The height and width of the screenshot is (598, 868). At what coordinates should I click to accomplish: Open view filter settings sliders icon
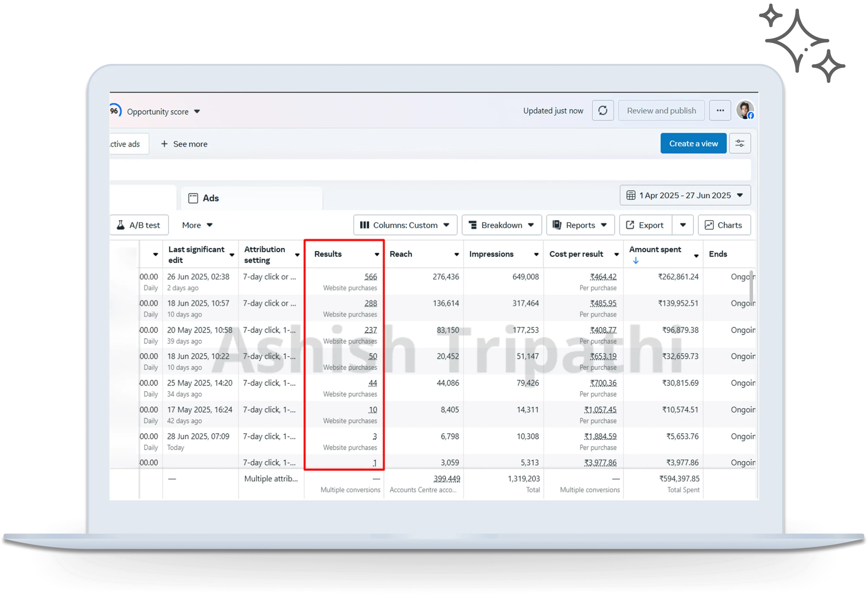739,143
